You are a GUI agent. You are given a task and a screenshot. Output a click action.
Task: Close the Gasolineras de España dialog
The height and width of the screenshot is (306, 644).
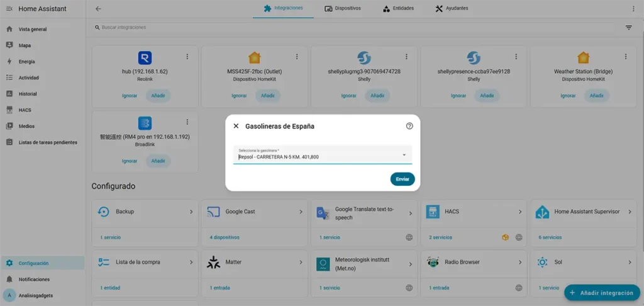236,127
